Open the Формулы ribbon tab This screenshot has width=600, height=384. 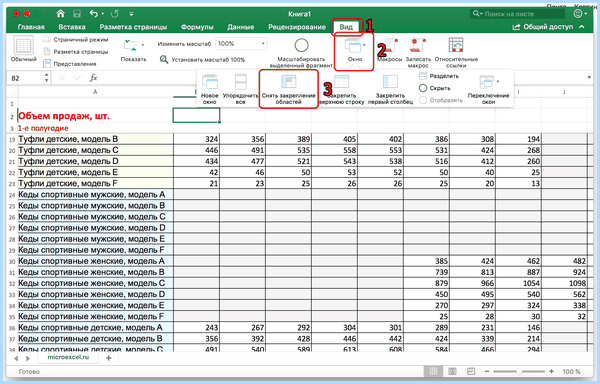(197, 27)
